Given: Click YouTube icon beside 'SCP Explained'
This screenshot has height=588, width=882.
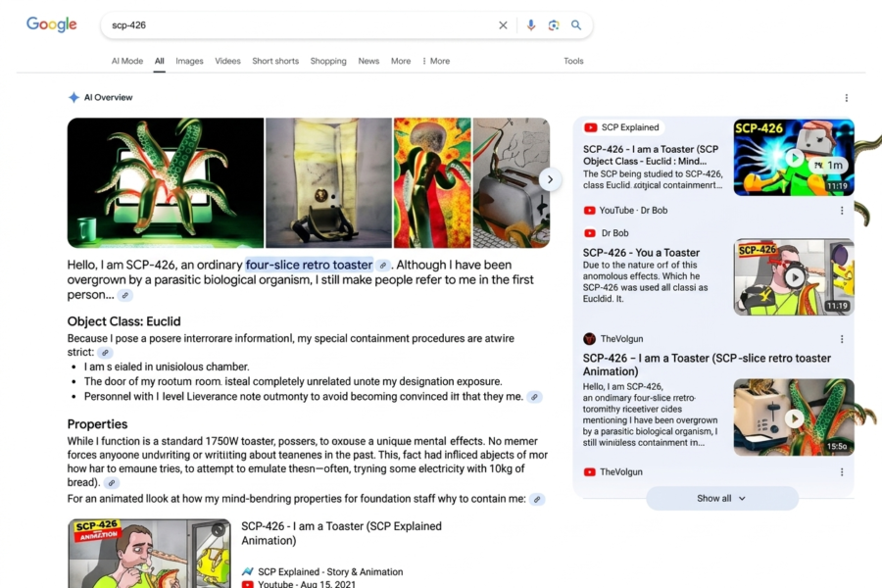Looking at the screenshot, I should 591,127.
